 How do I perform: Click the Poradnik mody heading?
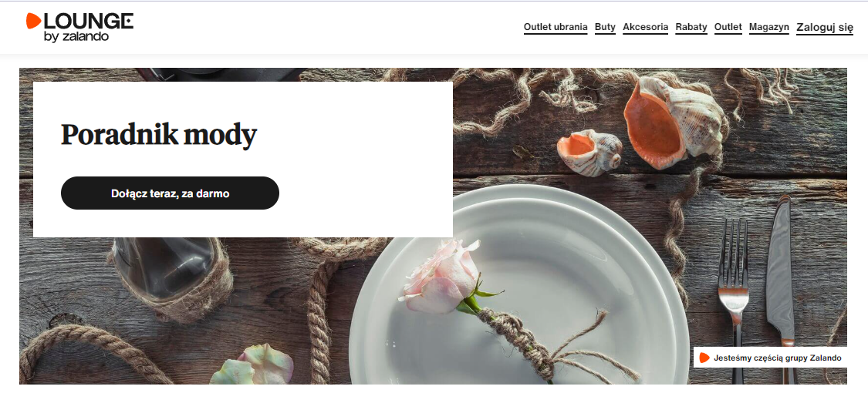(x=159, y=134)
